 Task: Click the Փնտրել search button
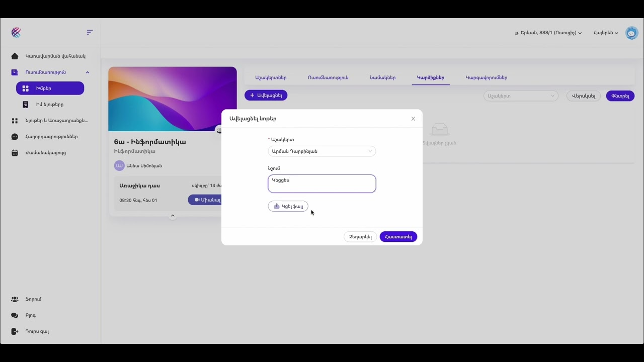pyautogui.click(x=620, y=96)
